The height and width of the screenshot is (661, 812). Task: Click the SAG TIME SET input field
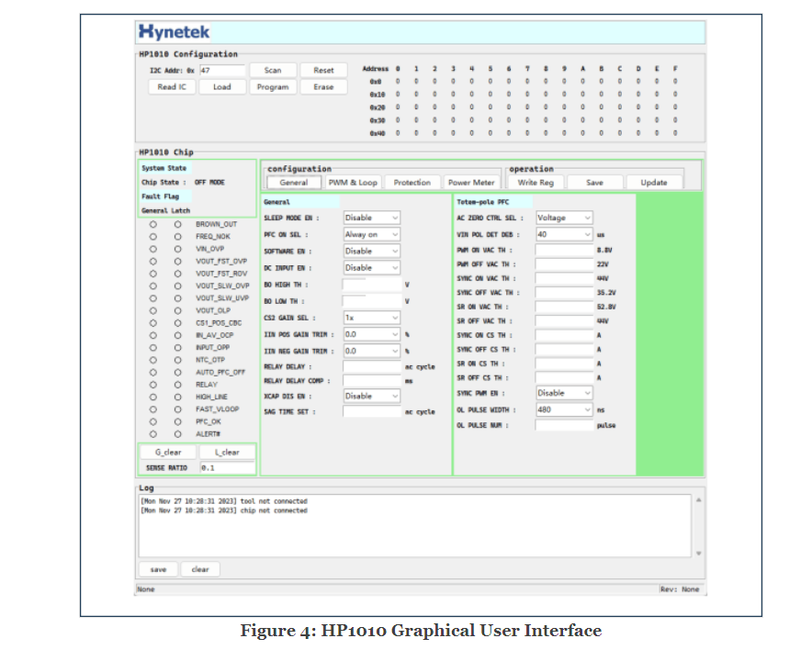pyautogui.click(x=372, y=411)
